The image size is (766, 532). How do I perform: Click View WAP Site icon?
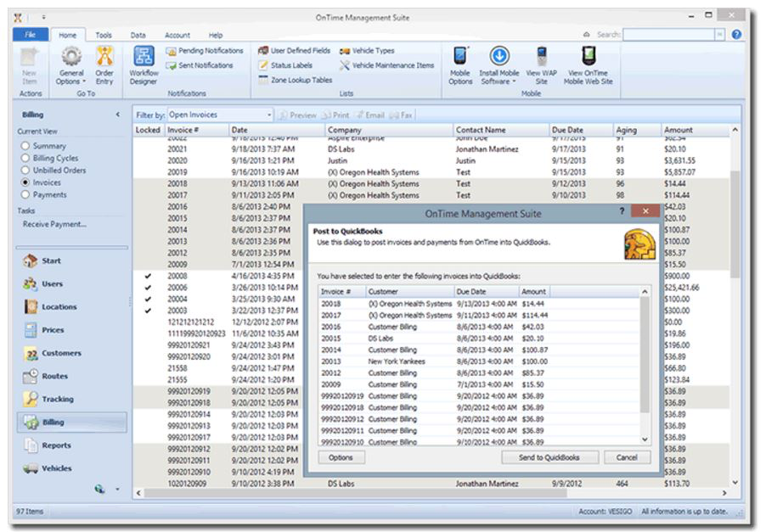541,56
